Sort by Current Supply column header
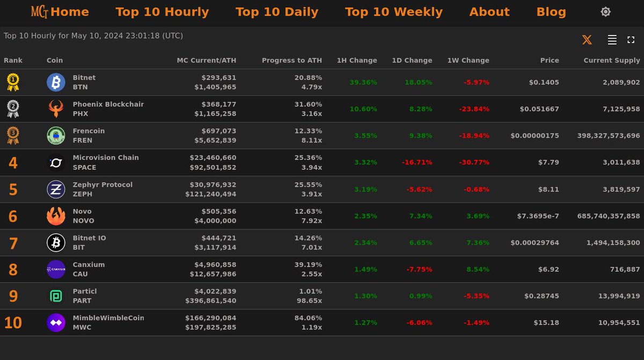644x360 pixels. point(612,60)
